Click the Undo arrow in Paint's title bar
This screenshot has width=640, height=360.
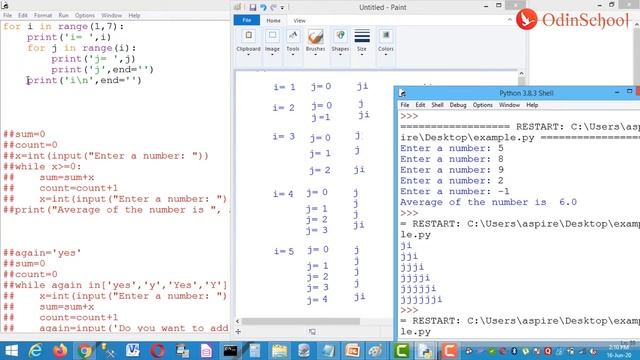[263, 7]
